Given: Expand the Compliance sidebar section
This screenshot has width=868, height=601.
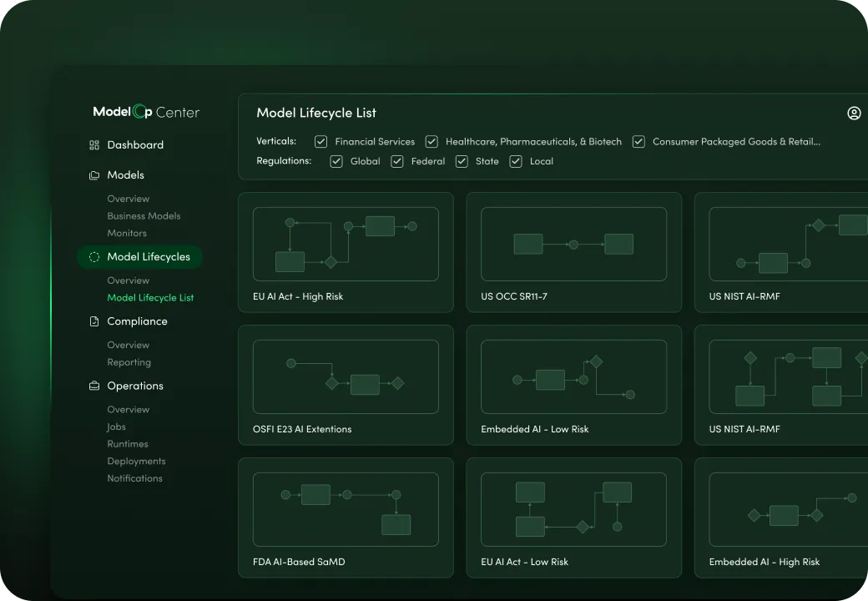Looking at the screenshot, I should point(136,321).
